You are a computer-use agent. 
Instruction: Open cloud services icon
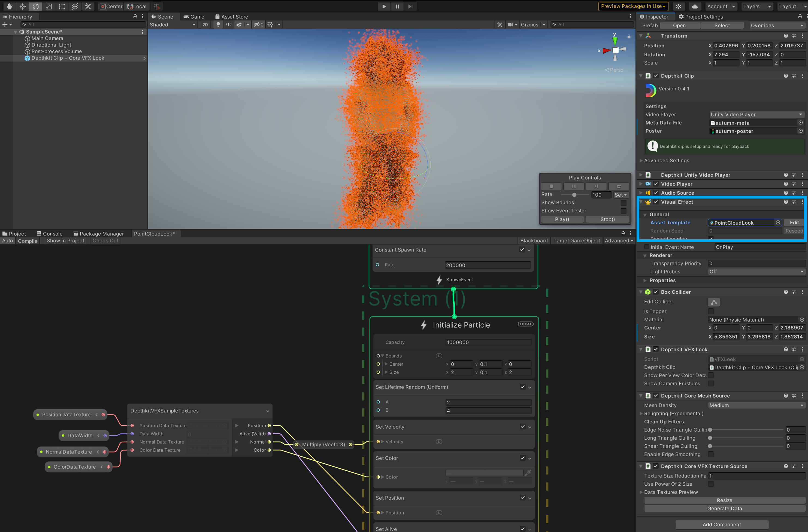695,6
